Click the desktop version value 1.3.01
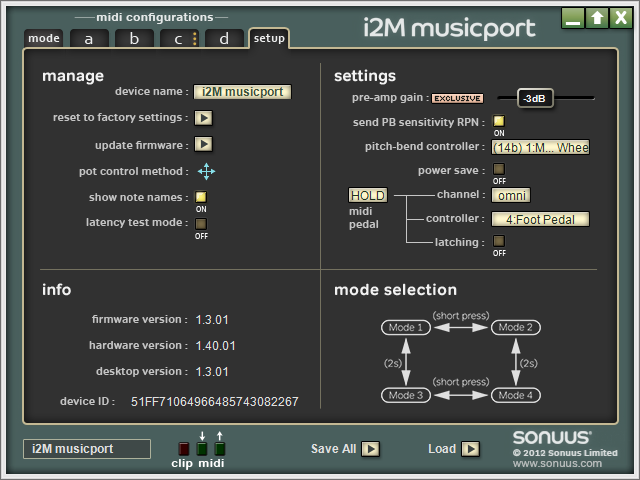Viewport: 640px width, 480px height. pyautogui.click(x=212, y=372)
